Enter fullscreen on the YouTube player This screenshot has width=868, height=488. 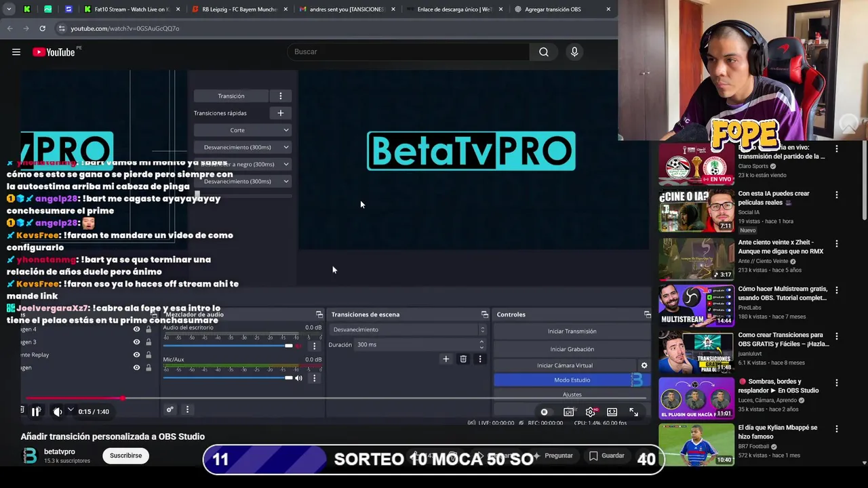coord(633,412)
